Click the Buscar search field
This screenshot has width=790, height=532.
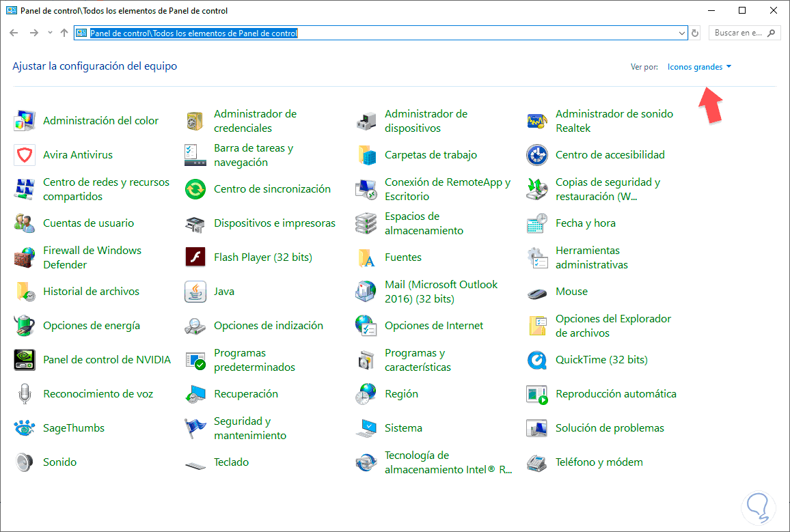coord(739,33)
